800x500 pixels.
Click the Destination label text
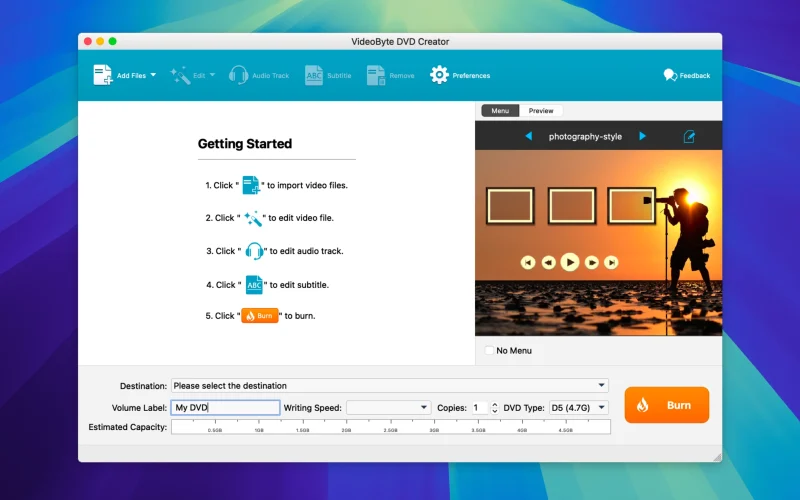pos(143,386)
